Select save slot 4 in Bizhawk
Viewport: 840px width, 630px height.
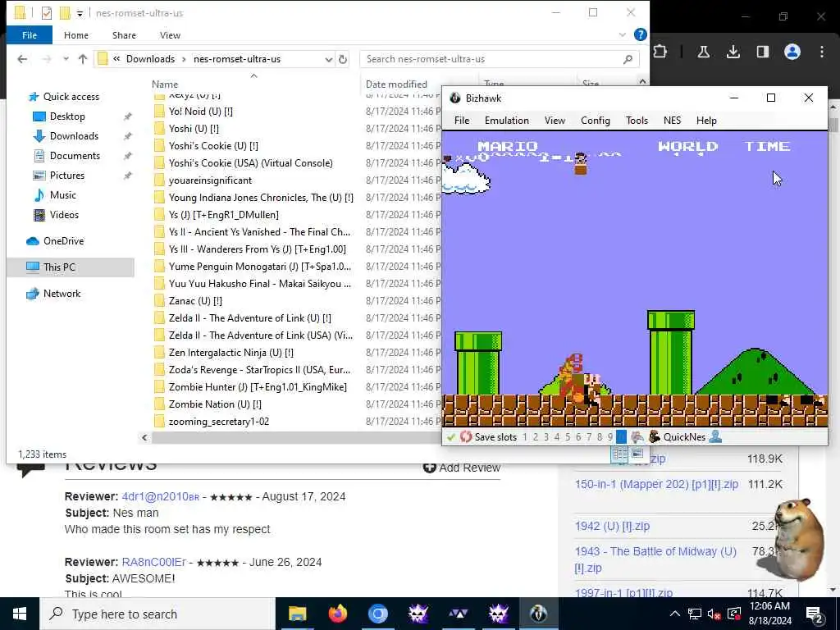click(x=557, y=437)
